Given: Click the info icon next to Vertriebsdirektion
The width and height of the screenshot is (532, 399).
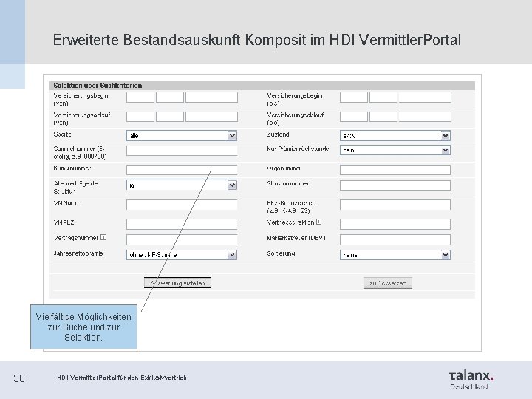Looking at the screenshot, I should 319,222.
